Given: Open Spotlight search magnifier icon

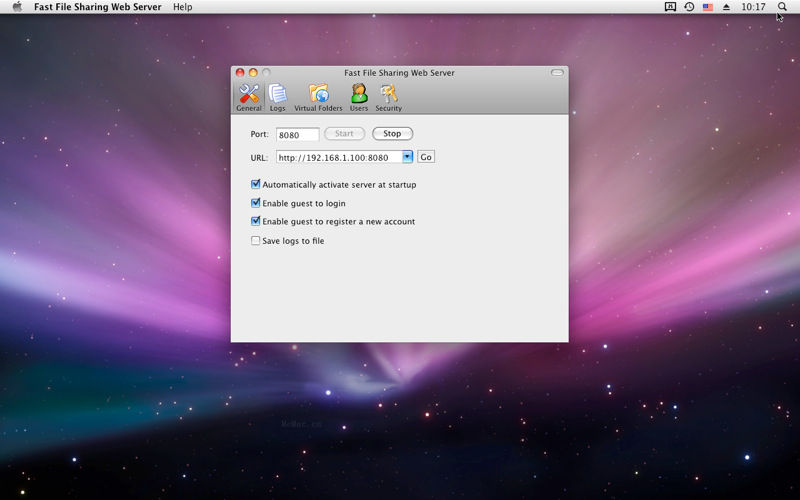Looking at the screenshot, I should click(x=782, y=7).
